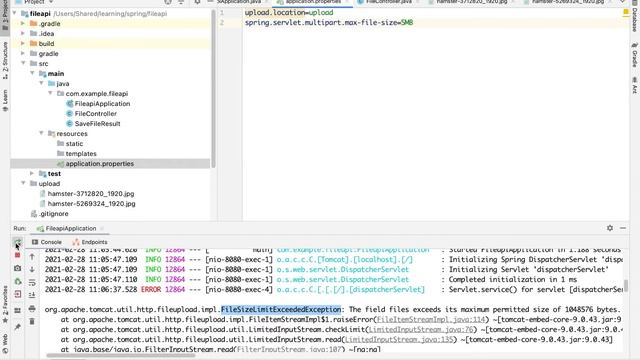640x360 pixels.
Task: Click the upload.location=upload line in the editor
Action: (x=289, y=13)
